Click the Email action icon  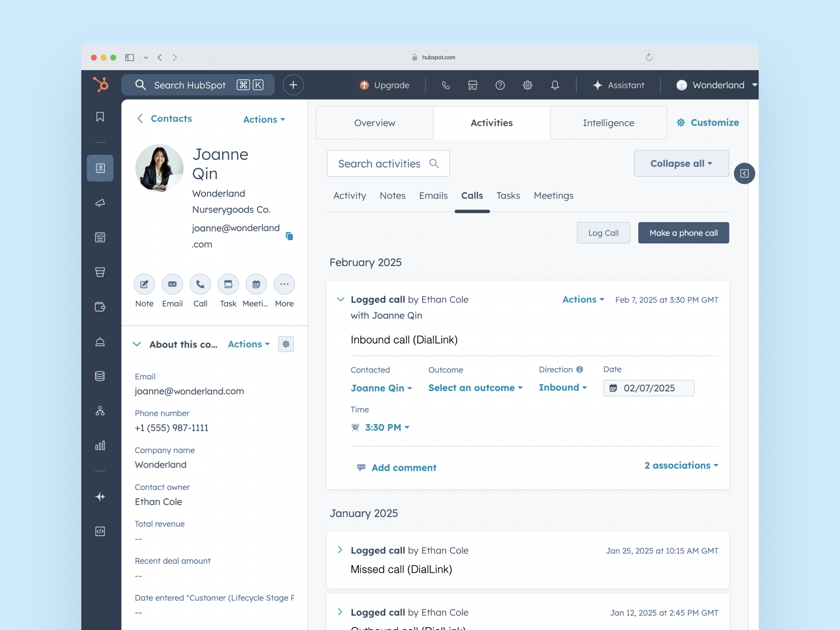[172, 284]
